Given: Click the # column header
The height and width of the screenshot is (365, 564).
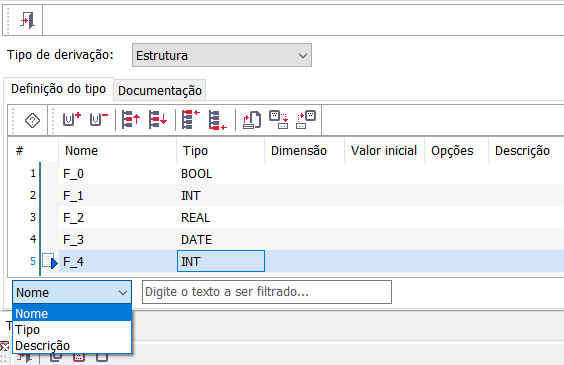Looking at the screenshot, I should pyautogui.click(x=19, y=150).
